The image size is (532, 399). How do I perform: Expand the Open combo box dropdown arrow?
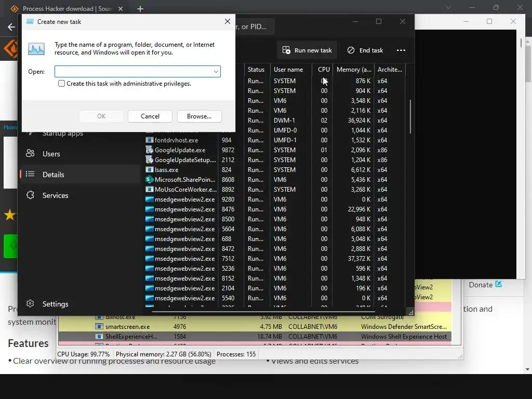(216, 72)
